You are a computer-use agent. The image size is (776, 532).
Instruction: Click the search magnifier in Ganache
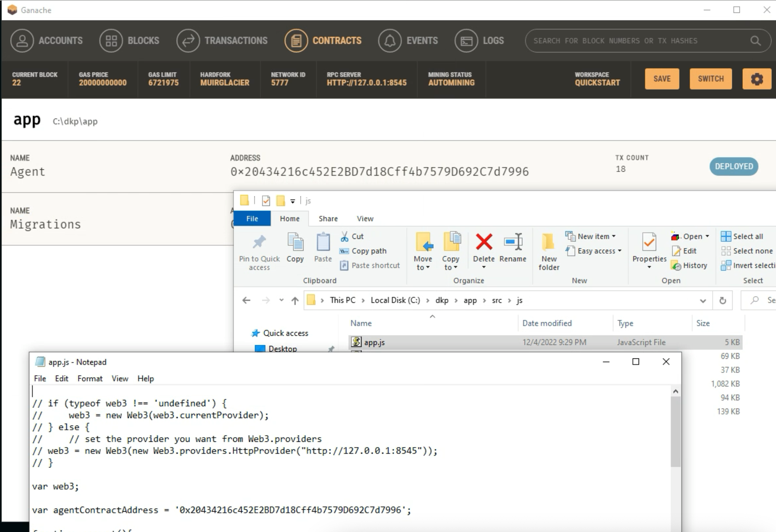755,41
